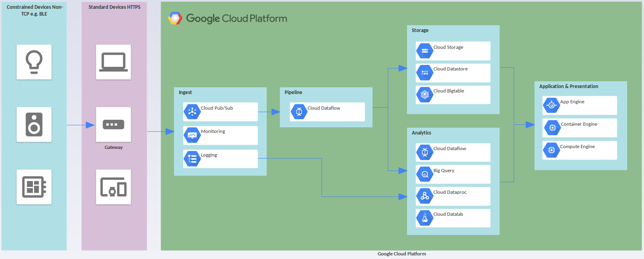Select the Container Engine element
Image resolution: width=644 pixels, height=259 pixels.
pos(580,128)
